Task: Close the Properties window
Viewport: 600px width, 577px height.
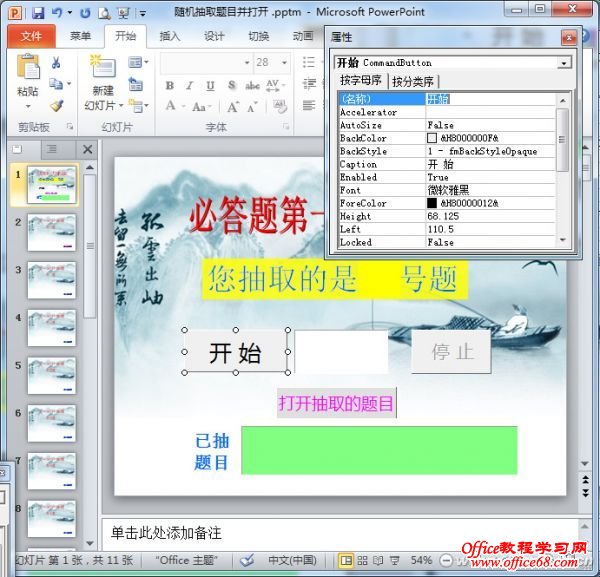Action: point(569,37)
